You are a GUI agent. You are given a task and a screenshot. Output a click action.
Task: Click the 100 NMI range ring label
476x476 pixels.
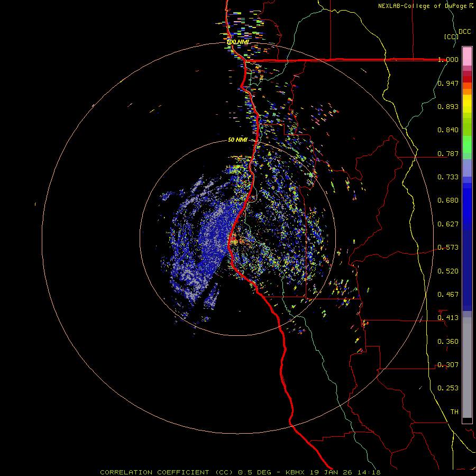click(x=237, y=42)
